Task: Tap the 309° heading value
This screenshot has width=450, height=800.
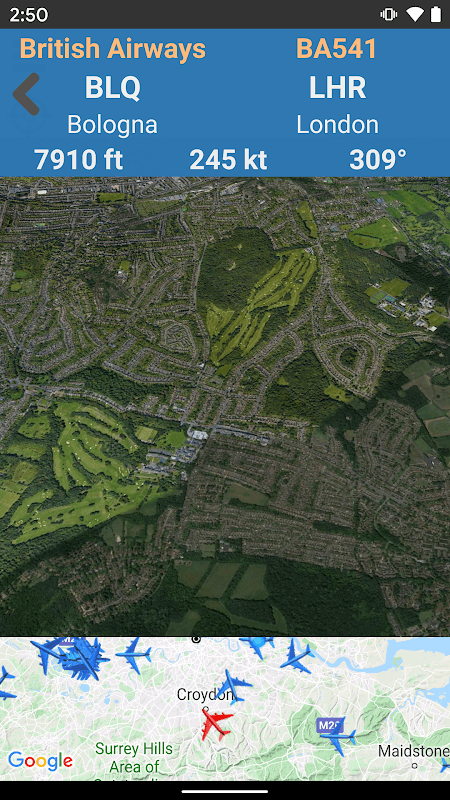Action: coord(378,160)
